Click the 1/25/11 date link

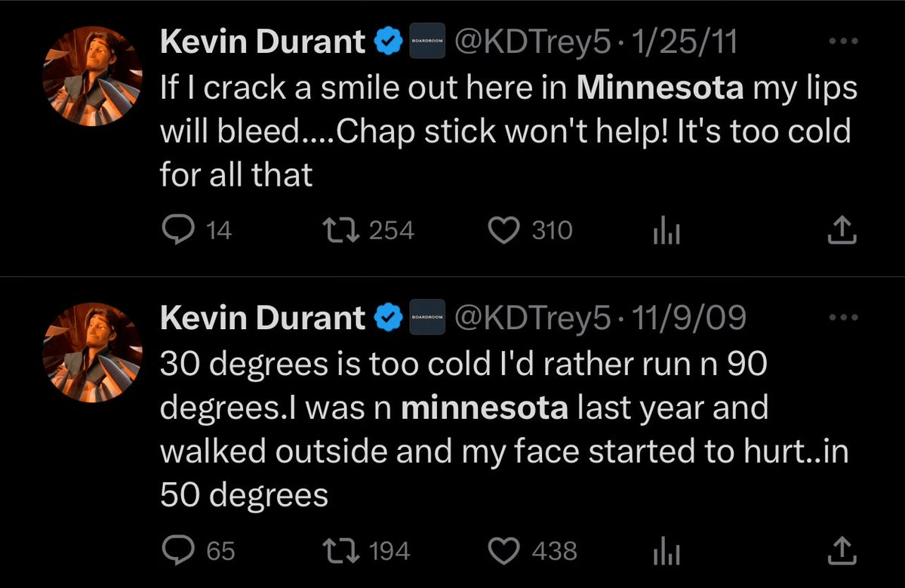[x=685, y=42]
